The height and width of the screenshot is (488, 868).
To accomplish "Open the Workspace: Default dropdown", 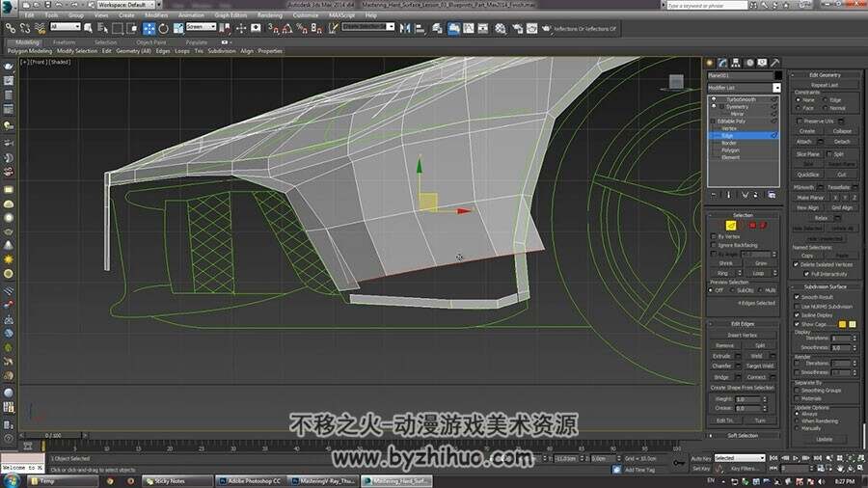I will point(126,5).
